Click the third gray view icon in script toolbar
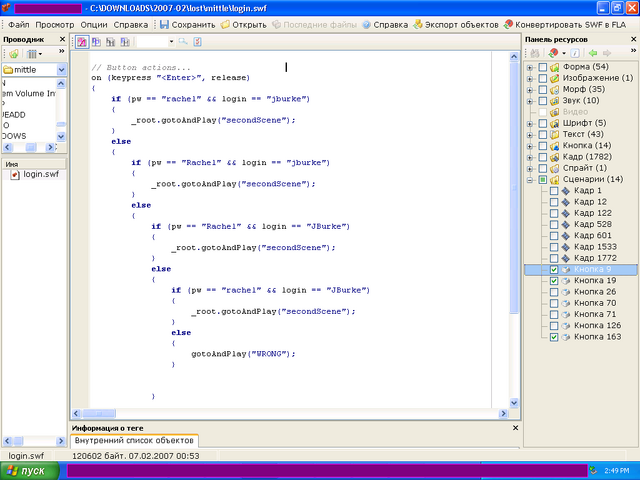 tap(111, 42)
